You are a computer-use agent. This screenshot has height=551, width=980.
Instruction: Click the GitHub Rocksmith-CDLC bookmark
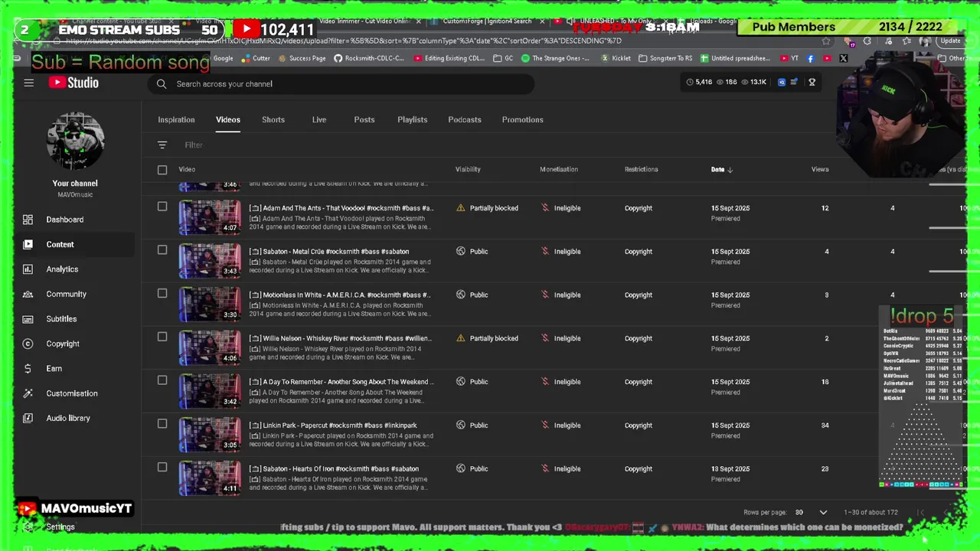pyautogui.click(x=369, y=58)
